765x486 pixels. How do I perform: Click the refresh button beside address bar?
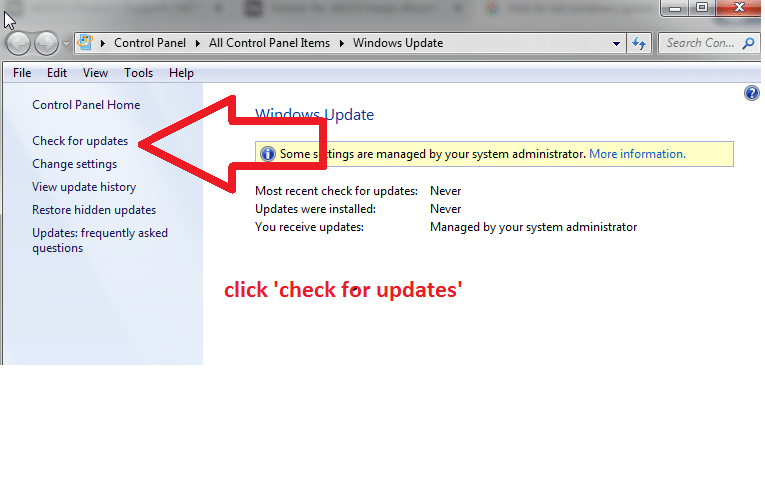coord(639,43)
